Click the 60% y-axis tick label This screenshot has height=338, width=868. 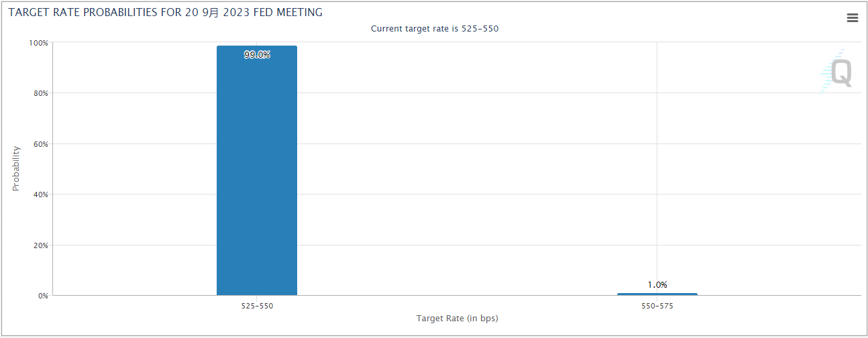pos(42,144)
